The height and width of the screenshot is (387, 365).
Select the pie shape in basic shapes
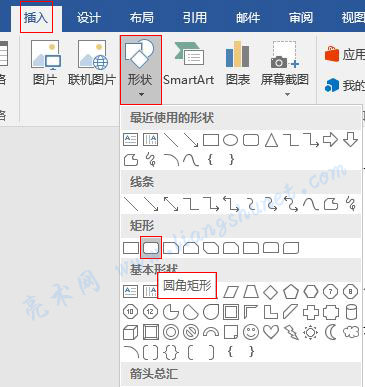[171, 312]
